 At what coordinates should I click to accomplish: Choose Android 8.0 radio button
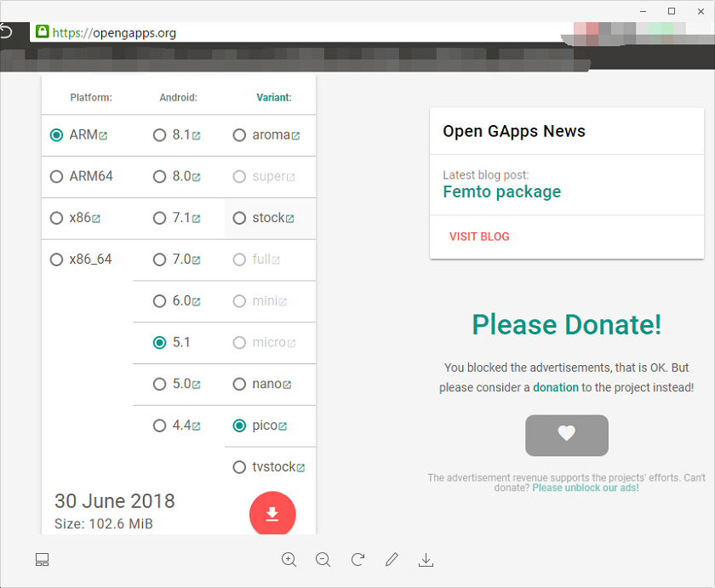(160, 176)
